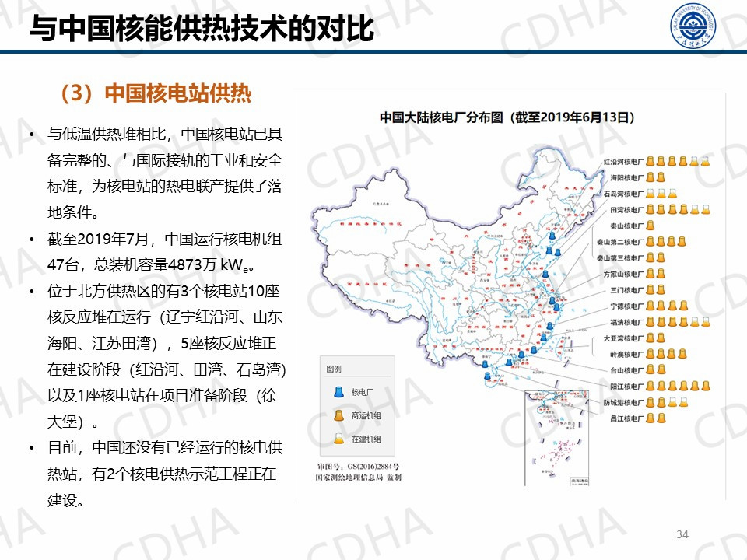Click the map title 中国大陆核电厂分布图
The width and height of the screenshot is (747, 560).
(x=507, y=118)
